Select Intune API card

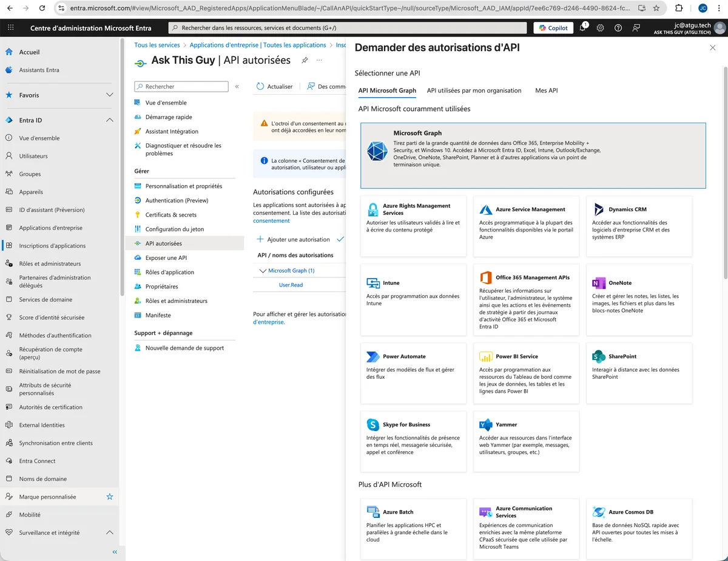tap(413, 300)
